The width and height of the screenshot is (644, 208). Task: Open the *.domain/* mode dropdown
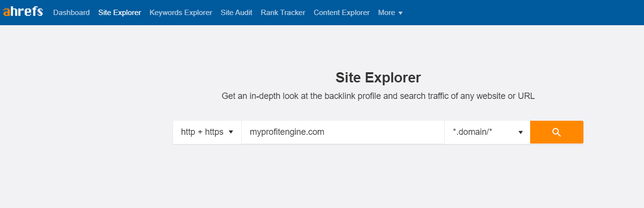pos(487,132)
